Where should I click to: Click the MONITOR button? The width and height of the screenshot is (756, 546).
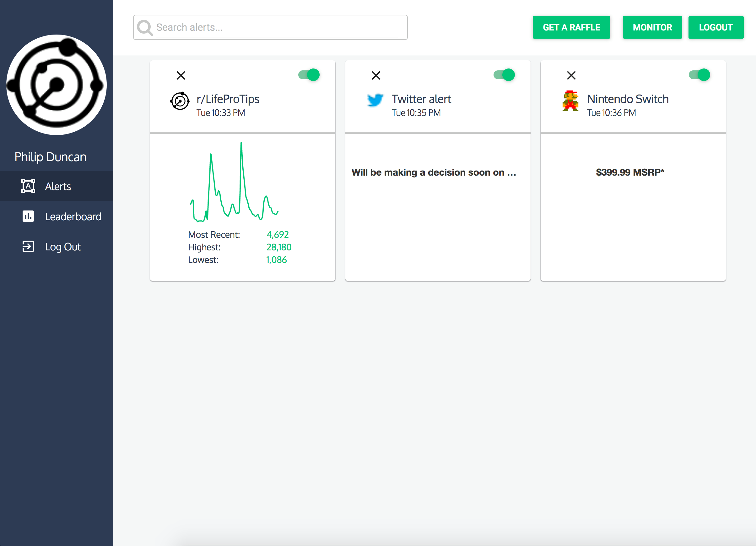(x=652, y=27)
